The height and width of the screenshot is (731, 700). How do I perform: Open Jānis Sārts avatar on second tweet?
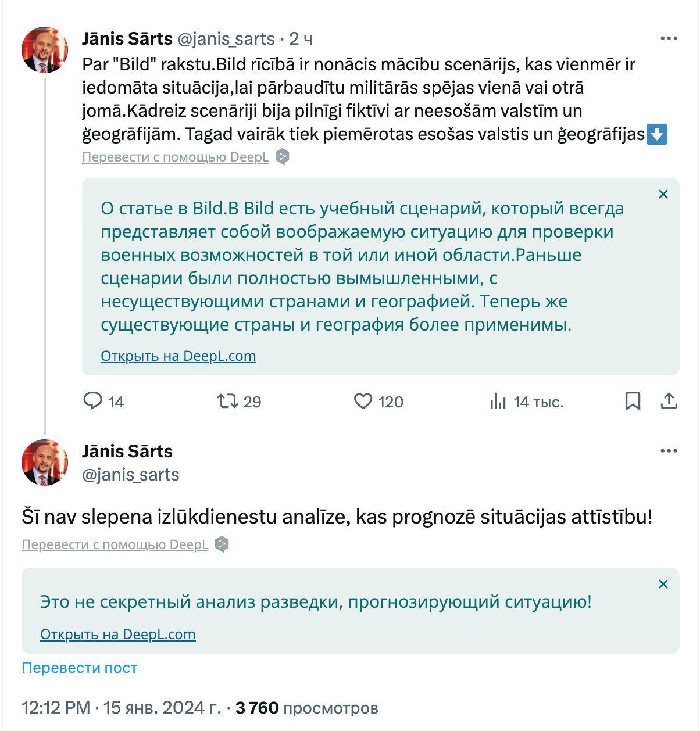[45, 463]
